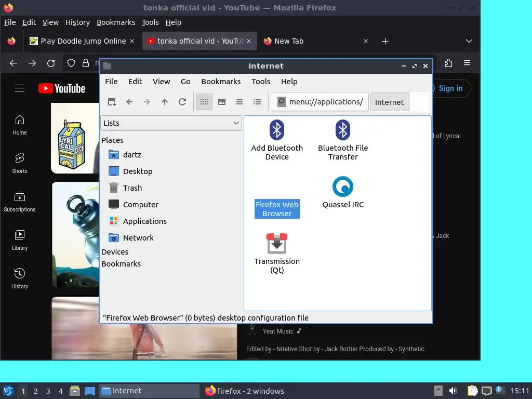The image size is (532, 399).
Task: Open Trash in Places sidebar
Action: [x=125, y=188]
